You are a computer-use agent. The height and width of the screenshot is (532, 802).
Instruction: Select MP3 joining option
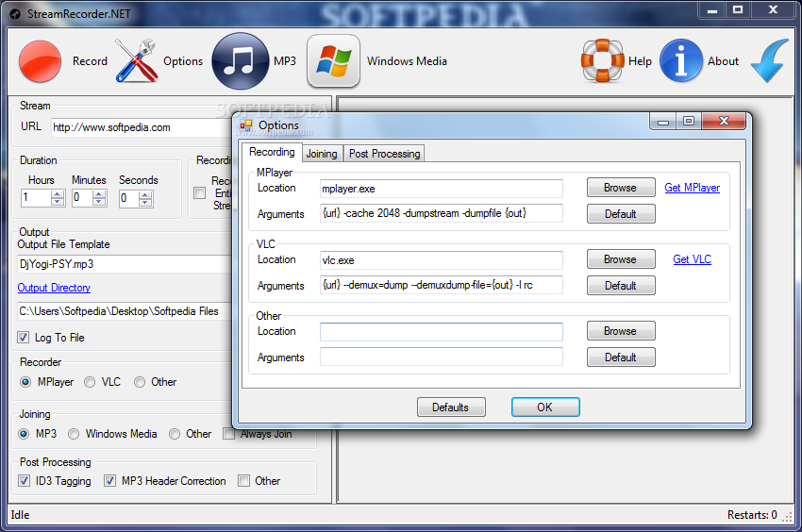pyautogui.click(x=24, y=434)
